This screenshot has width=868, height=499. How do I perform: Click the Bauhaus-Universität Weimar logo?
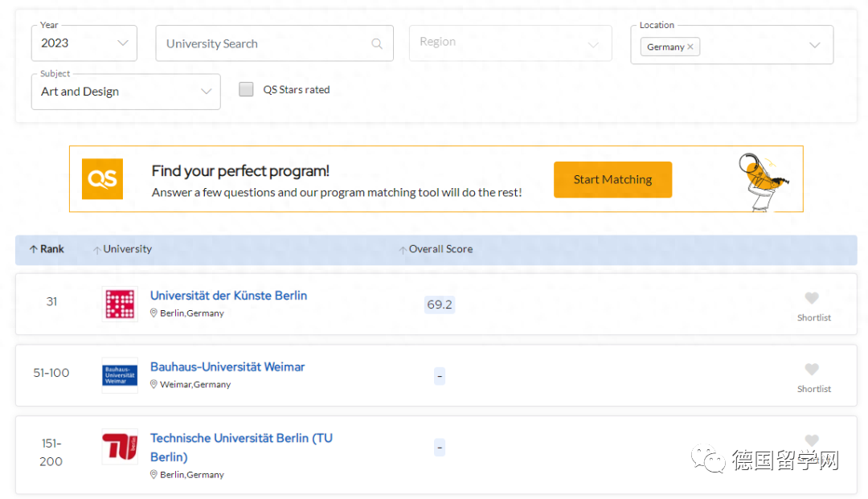point(120,375)
